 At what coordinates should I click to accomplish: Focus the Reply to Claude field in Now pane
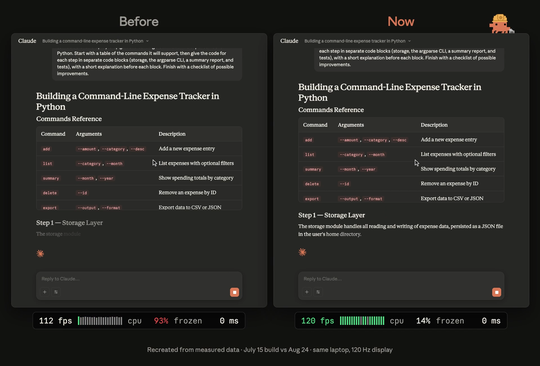(x=401, y=279)
